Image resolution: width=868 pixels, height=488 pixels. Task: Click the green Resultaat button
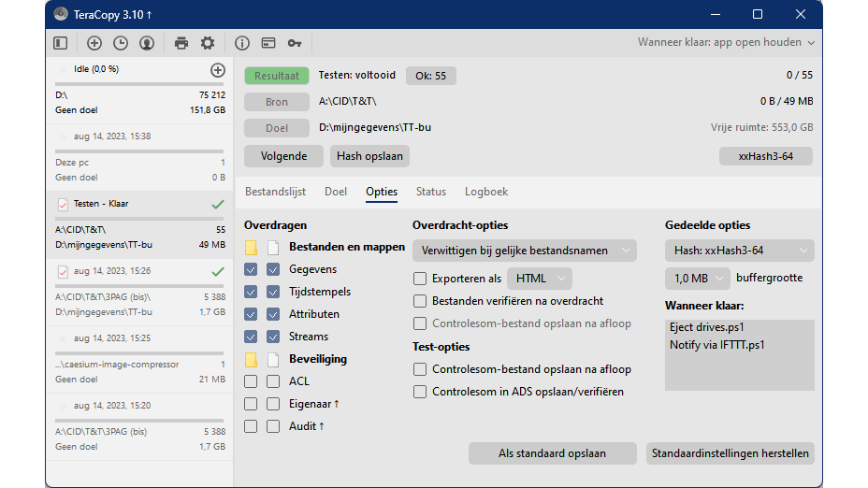point(276,76)
